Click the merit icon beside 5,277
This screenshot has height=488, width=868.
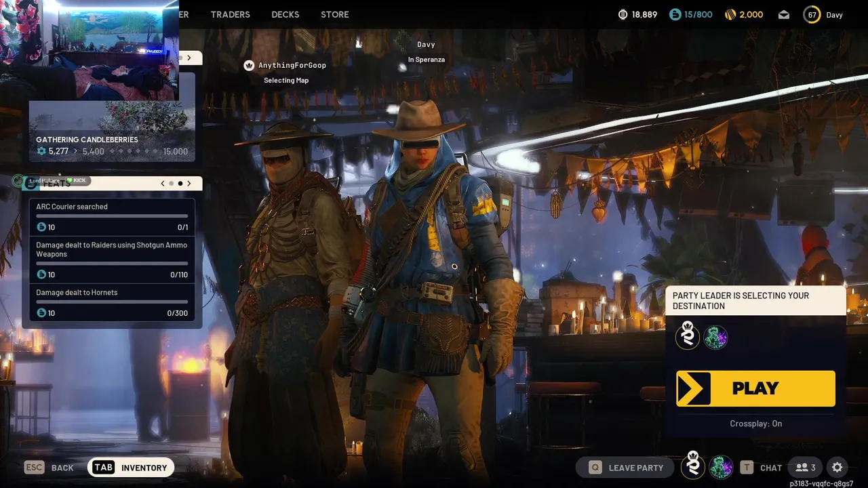pos(41,151)
